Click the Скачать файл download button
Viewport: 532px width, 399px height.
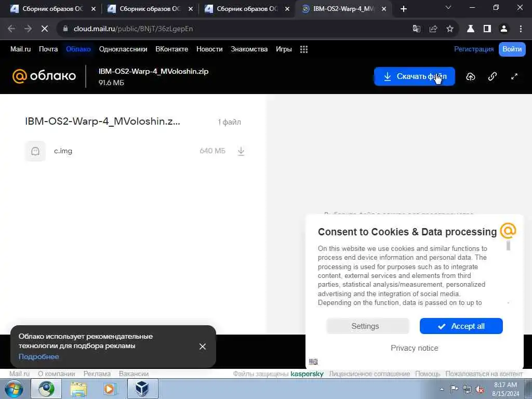(x=414, y=76)
